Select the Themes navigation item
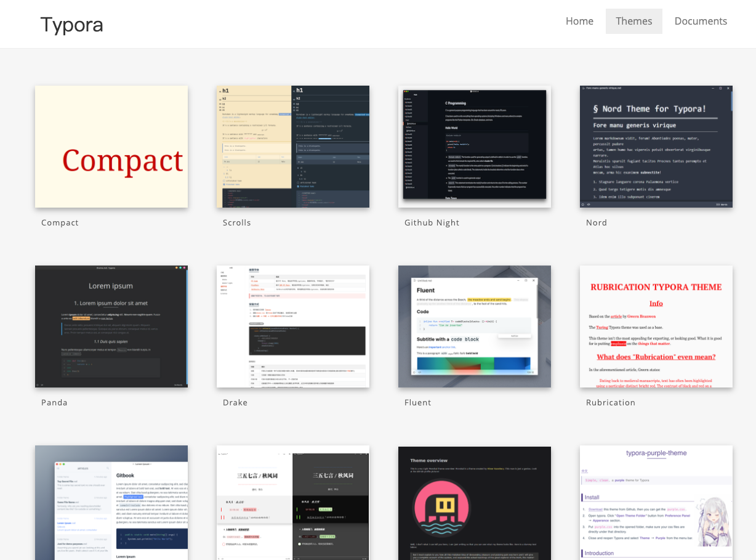 pyautogui.click(x=633, y=21)
